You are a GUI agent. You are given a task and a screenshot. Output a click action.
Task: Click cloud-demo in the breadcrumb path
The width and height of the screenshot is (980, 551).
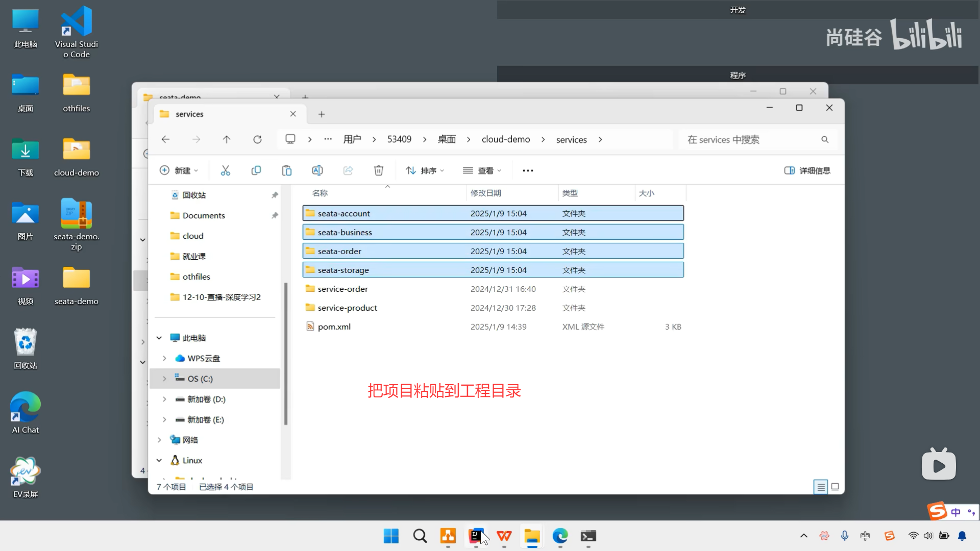(505, 139)
